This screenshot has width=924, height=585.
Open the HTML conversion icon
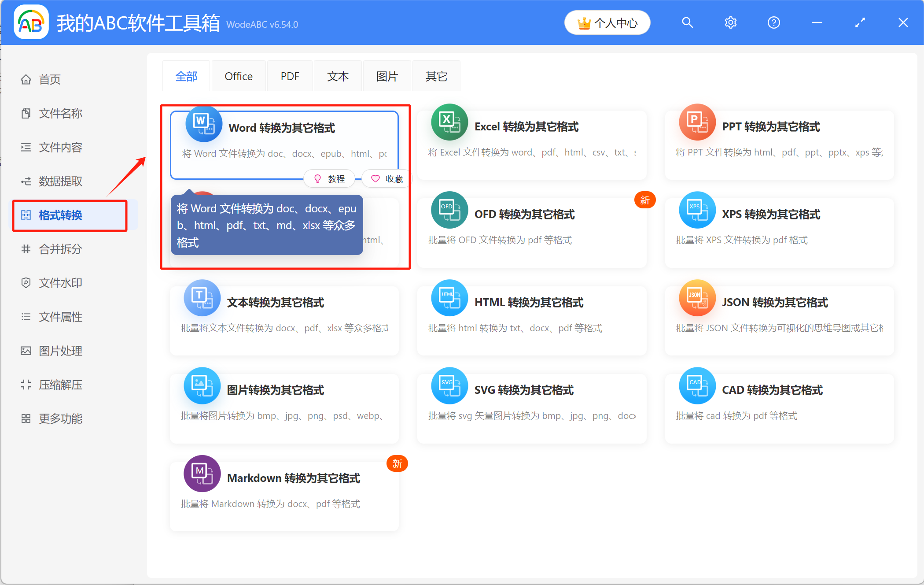pos(449,298)
